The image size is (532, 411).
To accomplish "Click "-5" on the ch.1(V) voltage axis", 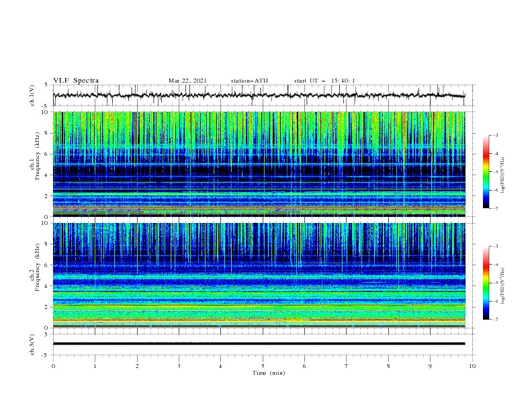I will pos(45,106).
